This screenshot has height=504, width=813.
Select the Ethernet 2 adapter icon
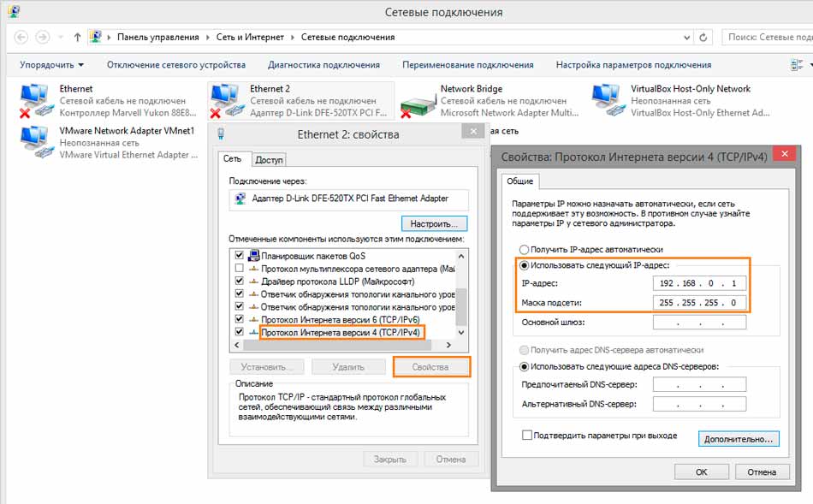click(227, 100)
